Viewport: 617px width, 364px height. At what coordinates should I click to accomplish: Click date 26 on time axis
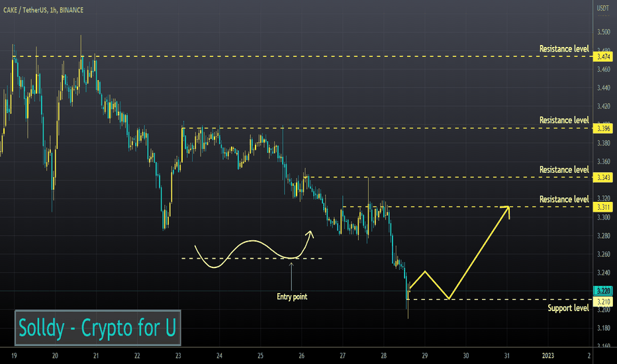[301, 356]
